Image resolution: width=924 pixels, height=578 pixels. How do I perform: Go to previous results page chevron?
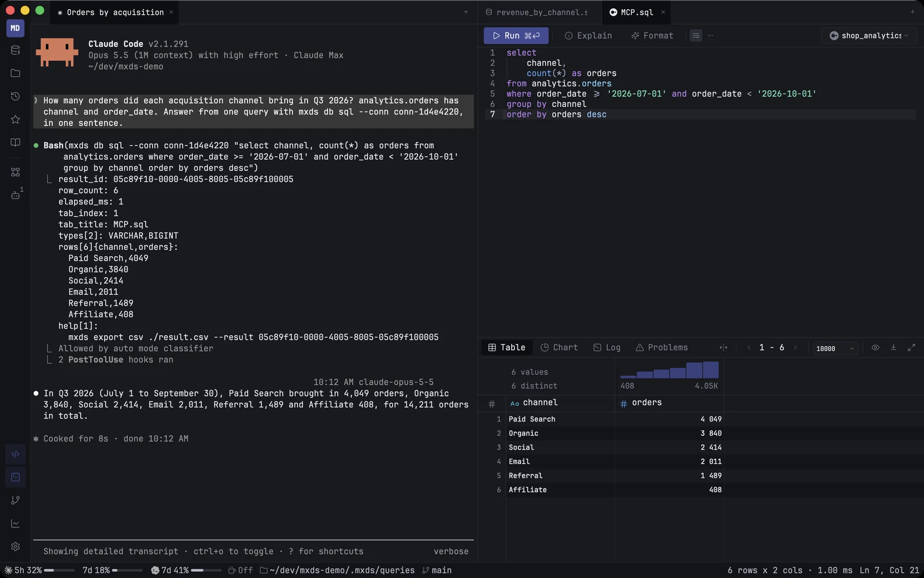[749, 347]
